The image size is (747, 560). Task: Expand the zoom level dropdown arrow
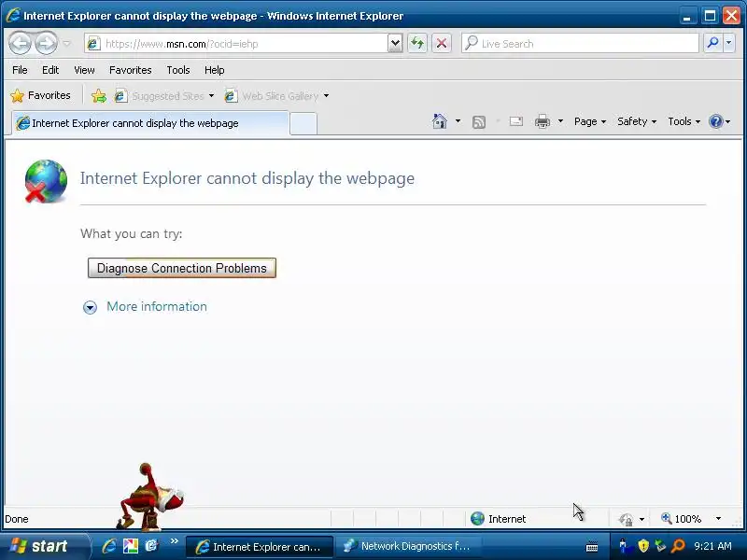coord(718,519)
